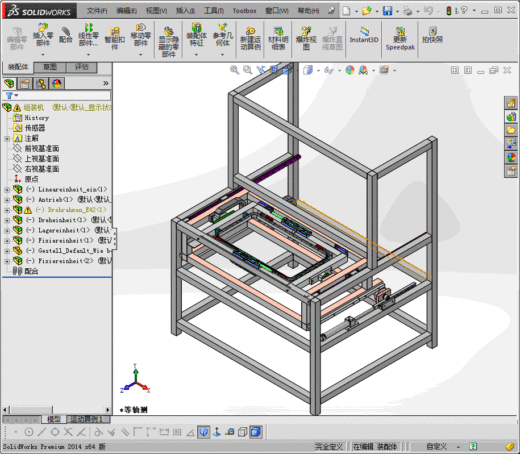Click the Exploded View (爆炸视图) icon
The image size is (520, 454).
coord(306,39)
